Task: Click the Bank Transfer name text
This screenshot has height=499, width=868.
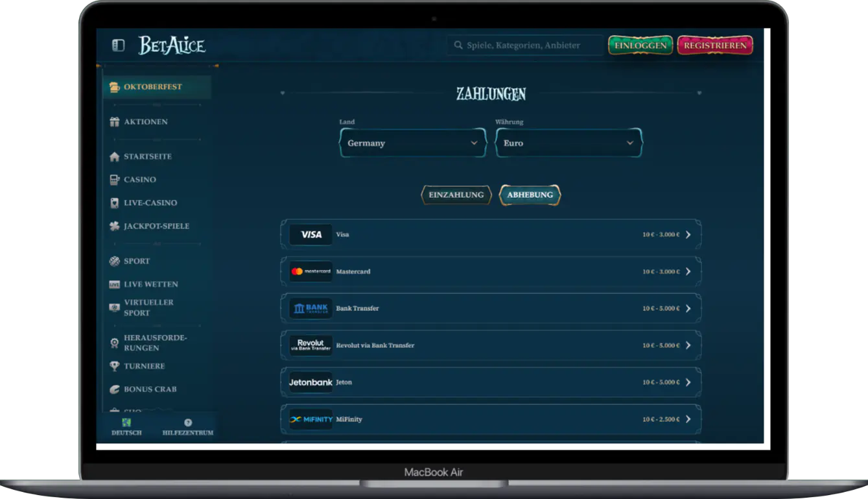Action: pos(357,309)
